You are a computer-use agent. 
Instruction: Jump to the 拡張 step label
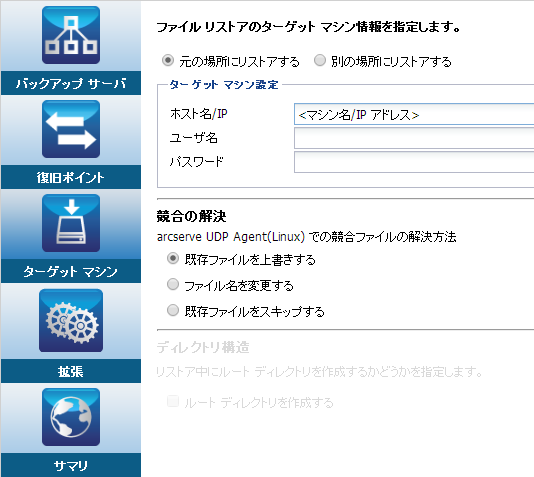(x=71, y=371)
